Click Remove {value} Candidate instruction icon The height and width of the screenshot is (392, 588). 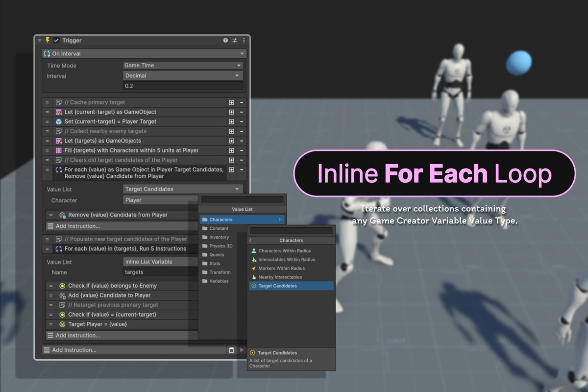point(62,215)
